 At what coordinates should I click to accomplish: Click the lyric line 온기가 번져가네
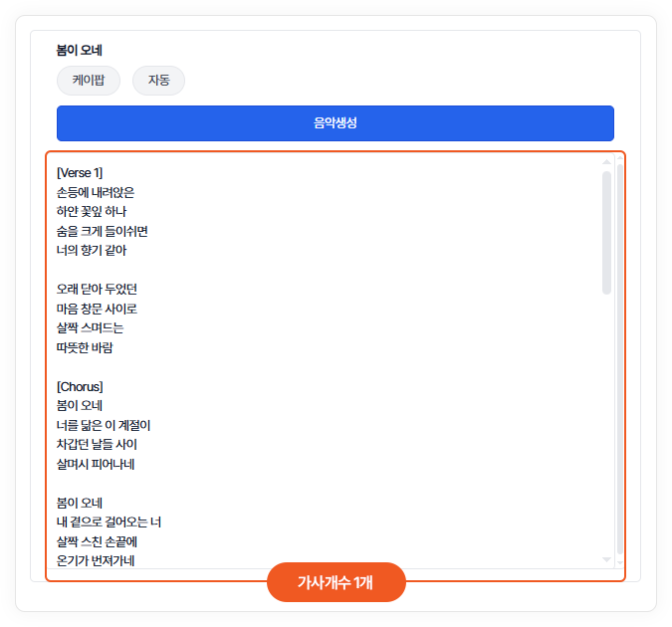pyautogui.click(x=96, y=561)
